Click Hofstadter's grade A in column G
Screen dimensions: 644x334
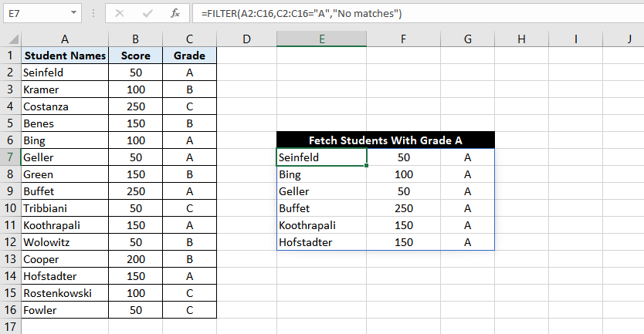(x=467, y=242)
